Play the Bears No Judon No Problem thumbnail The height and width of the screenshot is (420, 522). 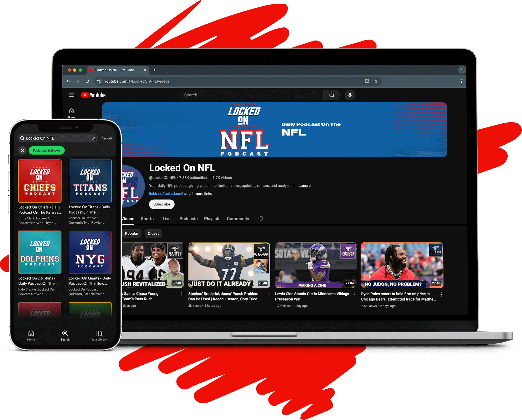(x=402, y=265)
